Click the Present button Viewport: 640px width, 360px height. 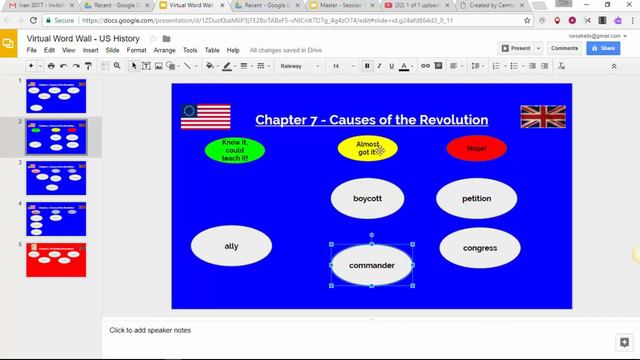pyautogui.click(x=516, y=48)
